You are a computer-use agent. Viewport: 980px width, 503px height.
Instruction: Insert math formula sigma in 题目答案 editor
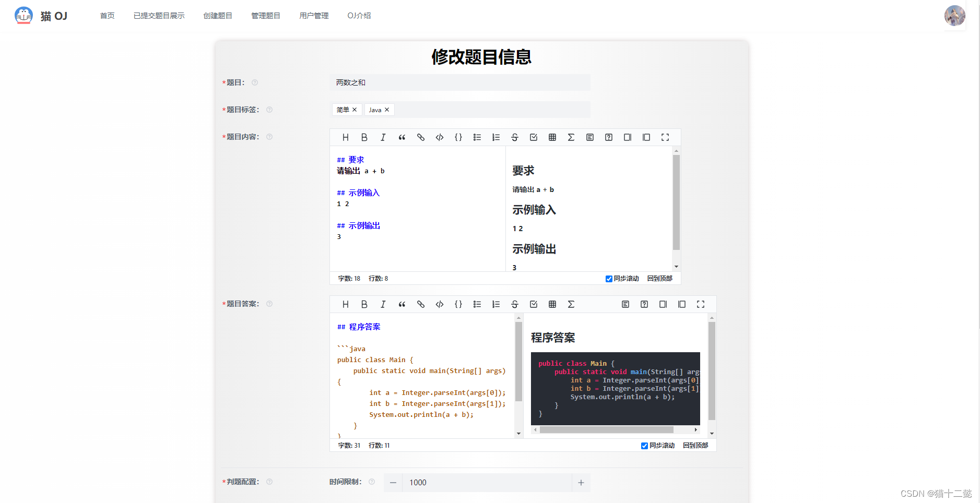click(571, 304)
